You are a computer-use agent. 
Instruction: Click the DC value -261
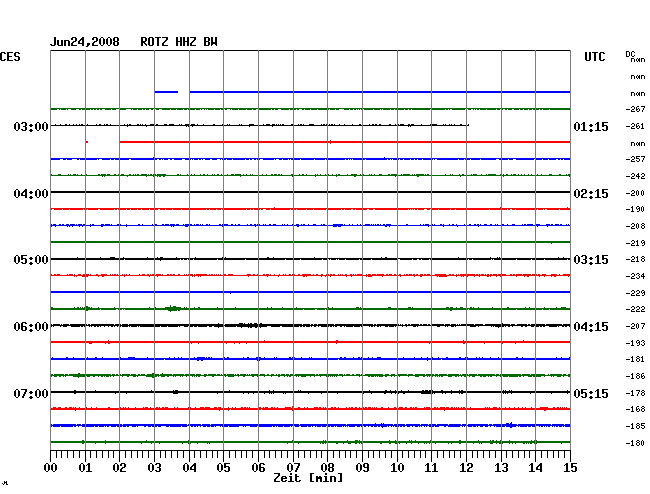pyautogui.click(x=635, y=126)
